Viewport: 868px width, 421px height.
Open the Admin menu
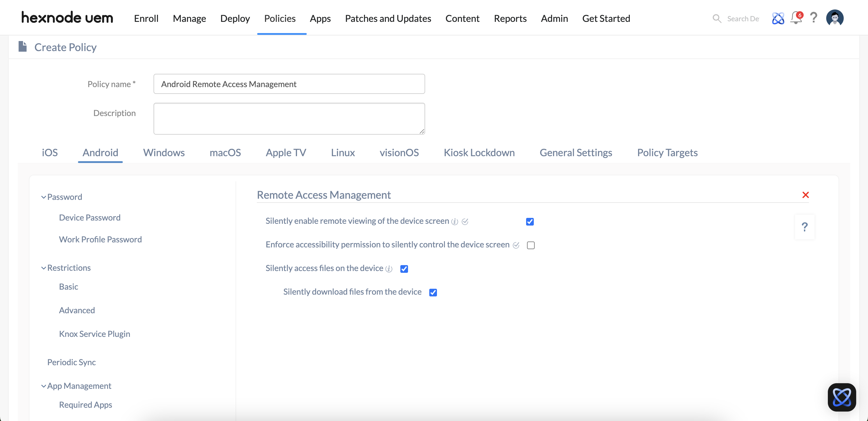tap(554, 18)
